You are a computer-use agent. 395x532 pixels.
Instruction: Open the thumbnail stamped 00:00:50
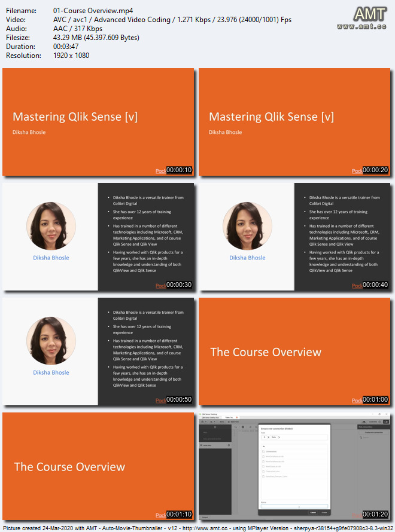[x=98, y=351]
